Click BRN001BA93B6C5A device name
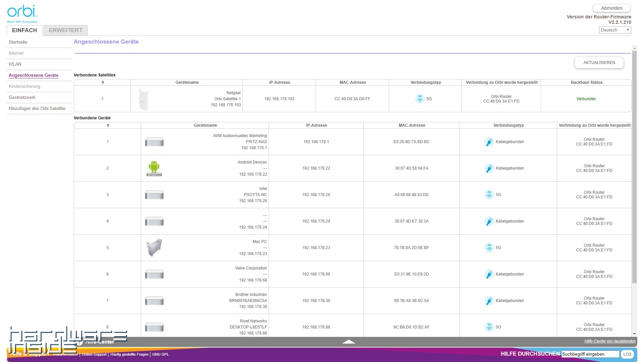 click(248, 301)
